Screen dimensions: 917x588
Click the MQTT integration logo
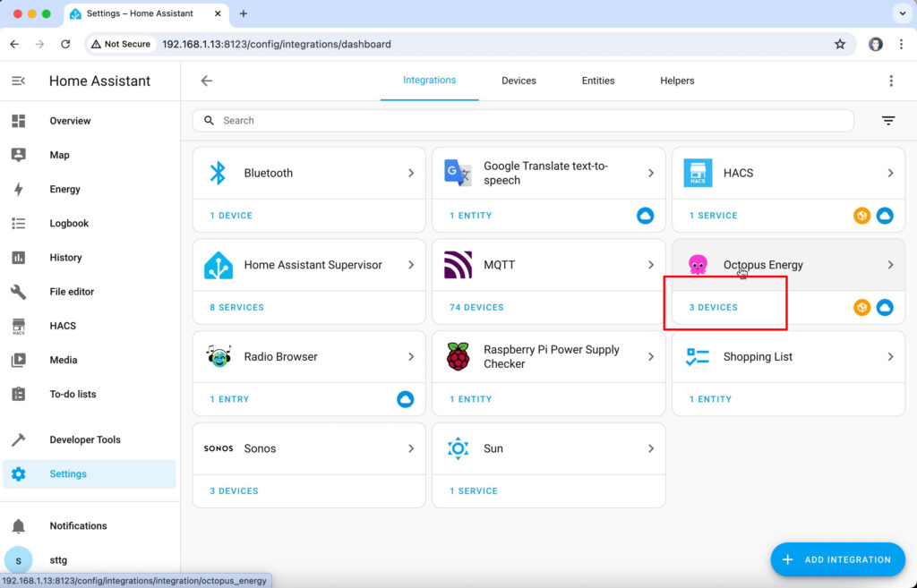point(458,265)
